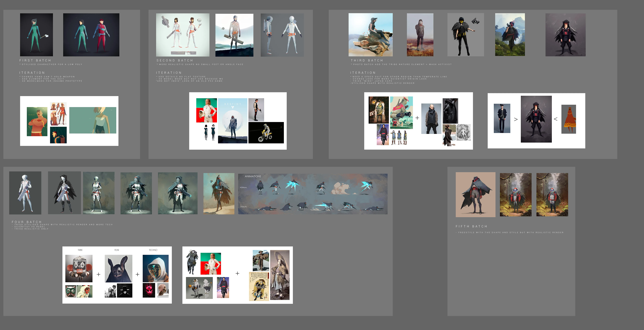Click the desert winged character painting

click(x=219, y=194)
